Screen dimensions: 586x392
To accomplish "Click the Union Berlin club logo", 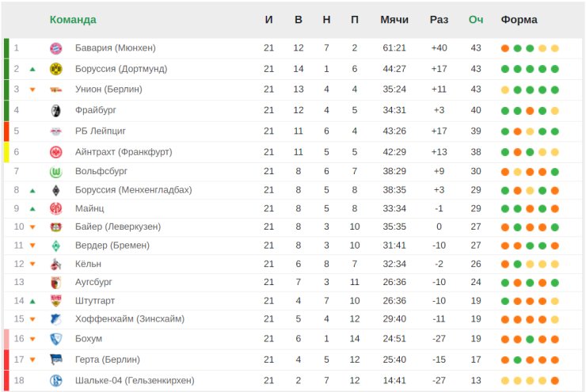I will tap(55, 89).
